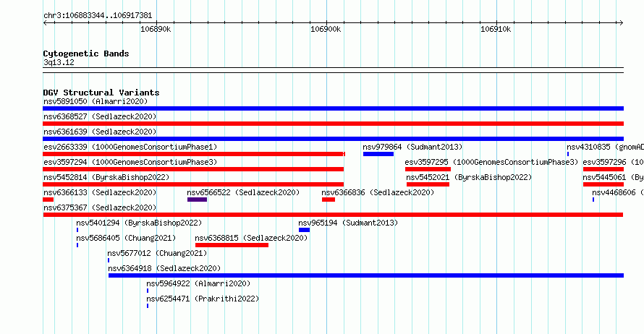Select the esv3597296 red variant bar

[x=603, y=169]
